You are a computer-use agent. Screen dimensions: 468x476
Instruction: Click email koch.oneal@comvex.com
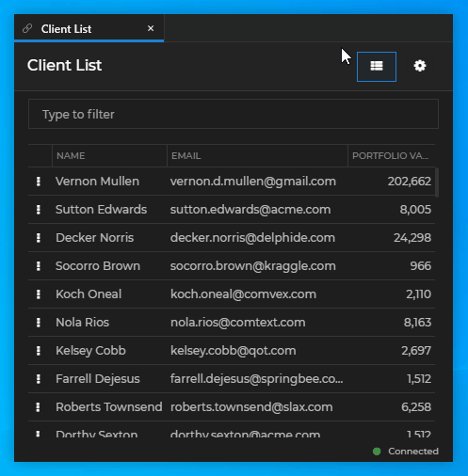tap(243, 294)
